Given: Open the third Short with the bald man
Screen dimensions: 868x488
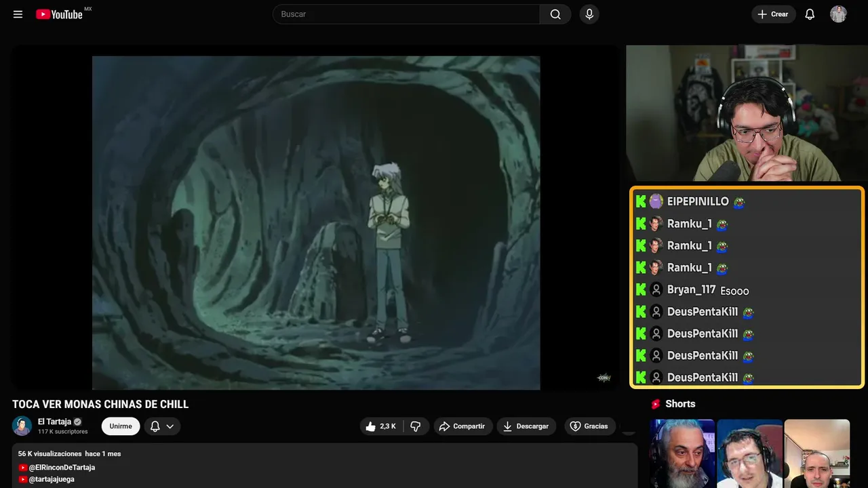Looking at the screenshot, I should [817, 453].
